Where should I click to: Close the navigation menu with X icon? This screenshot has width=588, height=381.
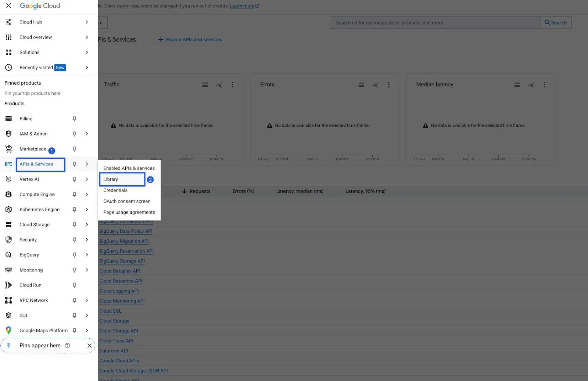click(8, 6)
